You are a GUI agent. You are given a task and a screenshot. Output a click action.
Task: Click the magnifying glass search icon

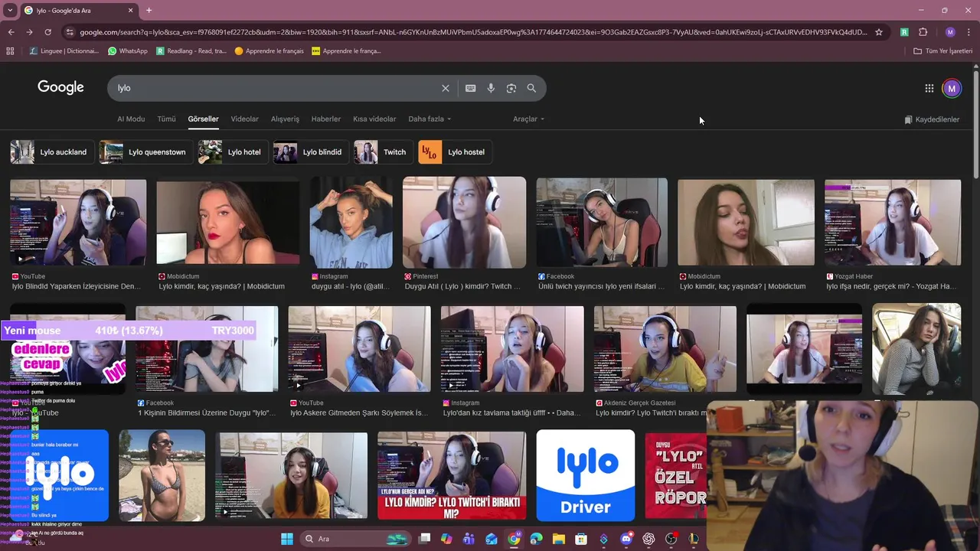pyautogui.click(x=531, y=88)
